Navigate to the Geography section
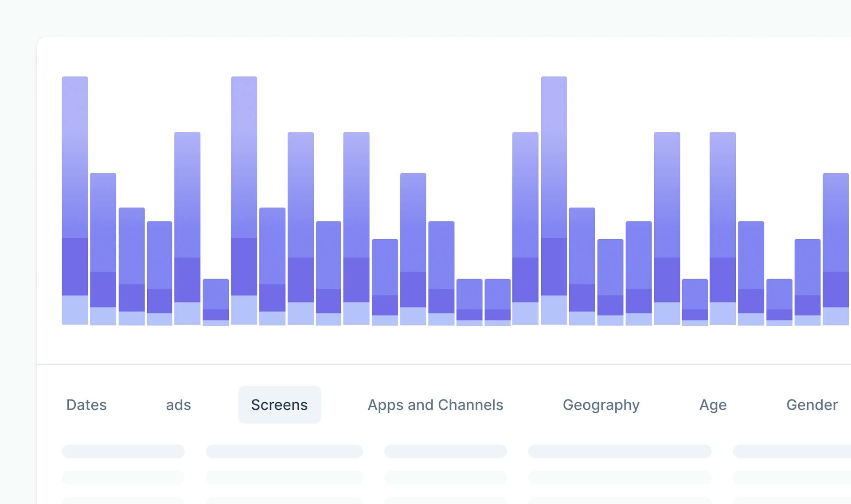 tap(601, 404)
